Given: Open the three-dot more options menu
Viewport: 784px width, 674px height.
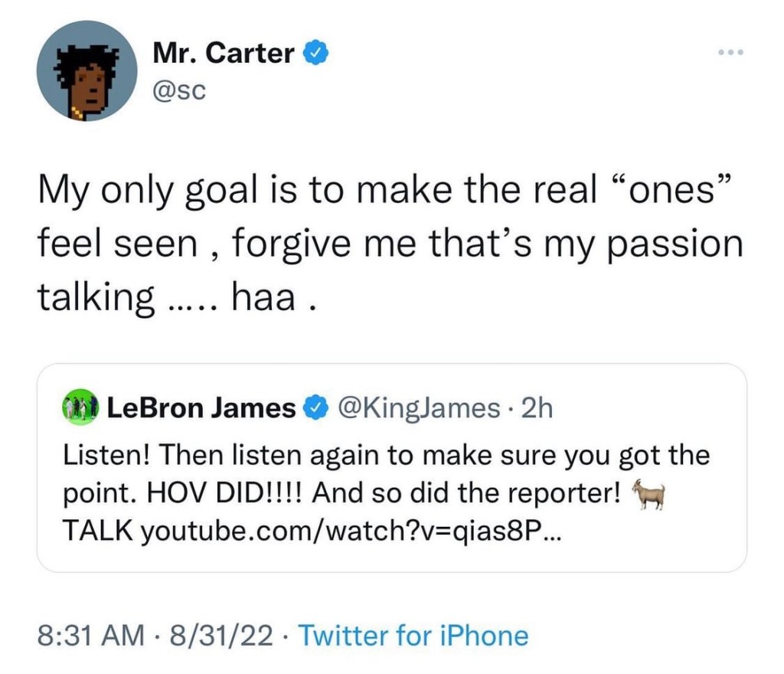Looking at the screenshot, I should pos(730,53).
